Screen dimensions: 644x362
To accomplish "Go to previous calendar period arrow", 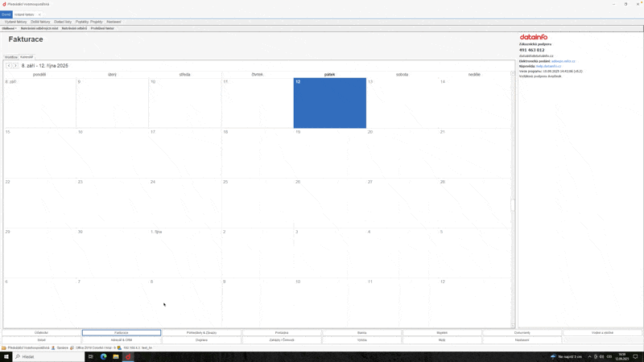I will (x=9, y=66).
